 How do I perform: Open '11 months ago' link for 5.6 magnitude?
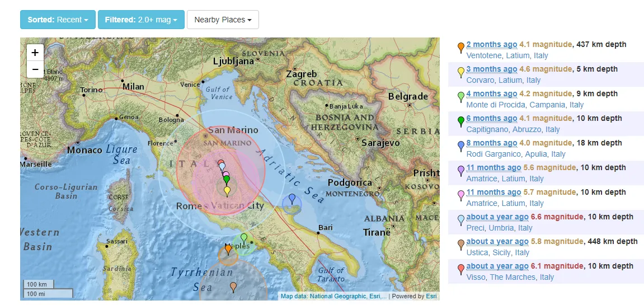click(x=493, y=168)
